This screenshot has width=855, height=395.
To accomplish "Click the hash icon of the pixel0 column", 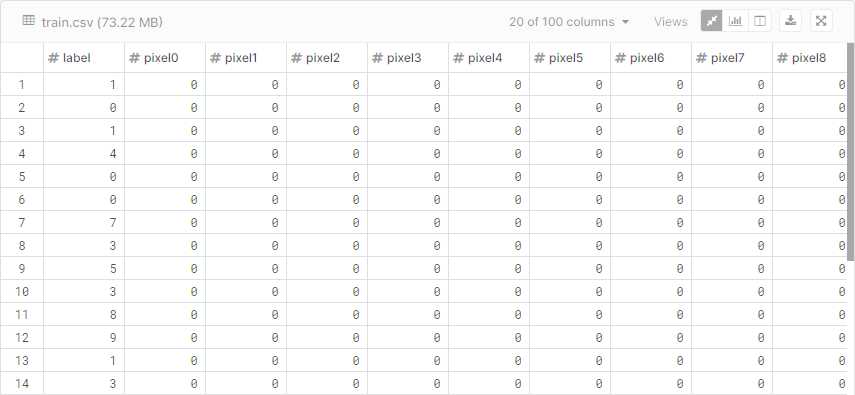I will pos(134,58).
